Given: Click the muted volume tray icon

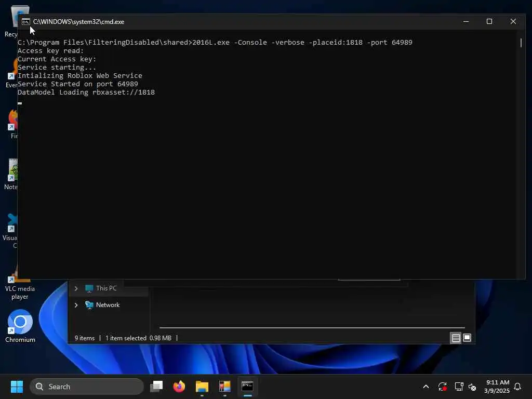Looking at the screenshot, I should [472, 387].
